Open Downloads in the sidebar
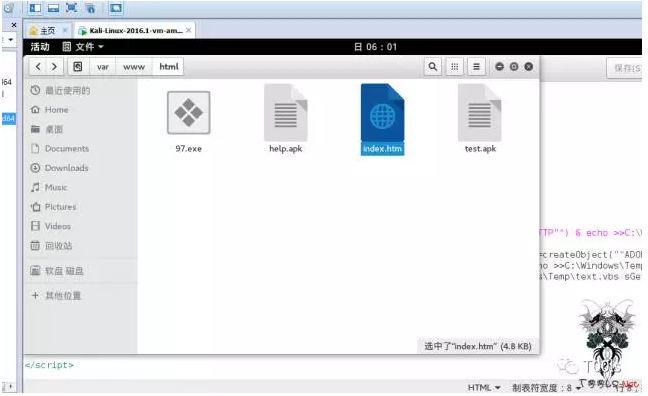This screenshot has height=396, width=648. [x=67, y=168]
